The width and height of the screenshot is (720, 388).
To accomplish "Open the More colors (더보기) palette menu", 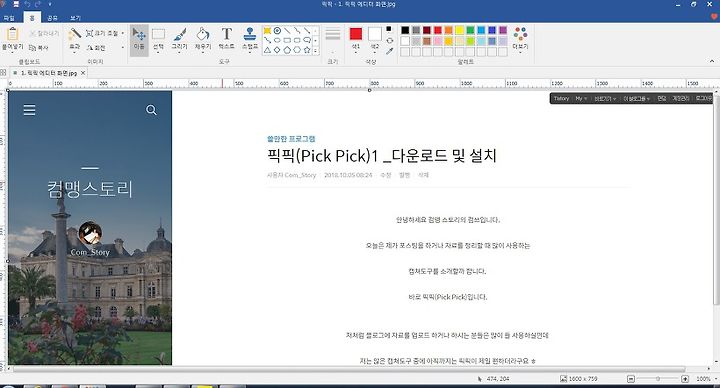I will (x=520, y=38).
